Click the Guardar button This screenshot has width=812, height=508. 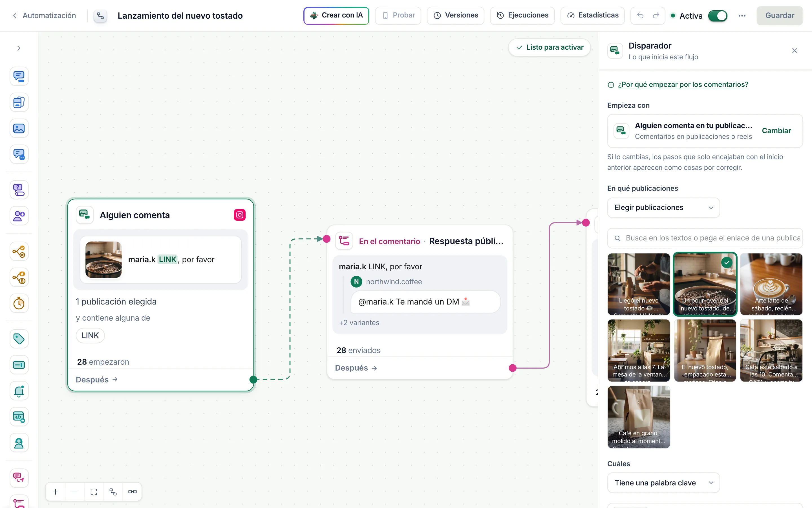(780, 16)
